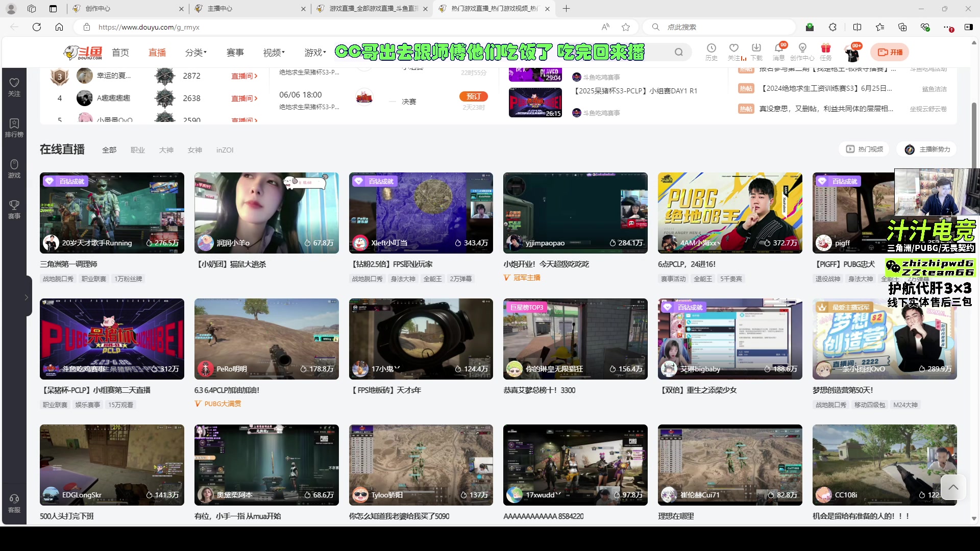The width and height of the screenshot is (980, 551).
Task: Open 20岁天才歌手Running stream thumbnail
Action: coord(112,213)
